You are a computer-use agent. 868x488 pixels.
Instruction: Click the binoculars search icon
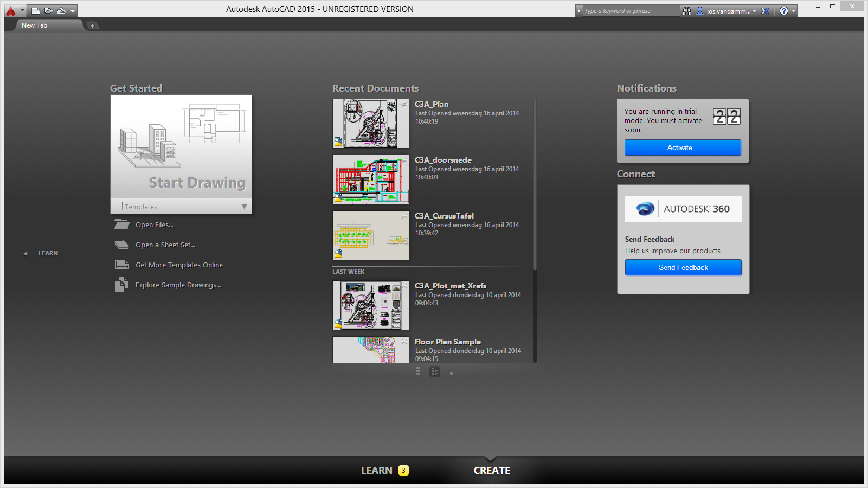(x=687, y=11)
